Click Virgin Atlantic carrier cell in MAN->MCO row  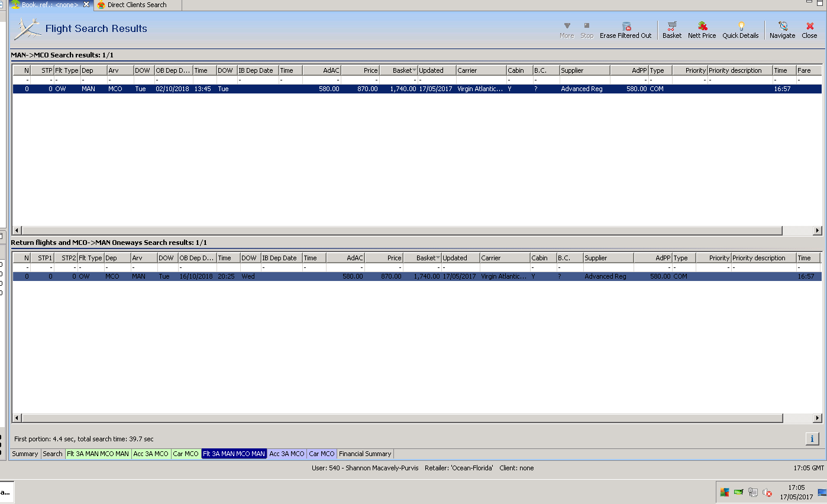[x=481, y=89]
